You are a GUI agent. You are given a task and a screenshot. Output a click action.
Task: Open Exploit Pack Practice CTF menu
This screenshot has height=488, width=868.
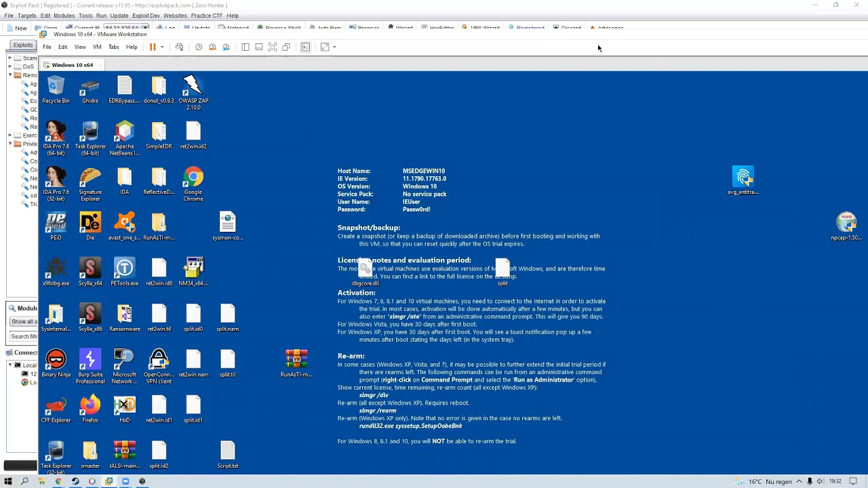coord(207,16)
